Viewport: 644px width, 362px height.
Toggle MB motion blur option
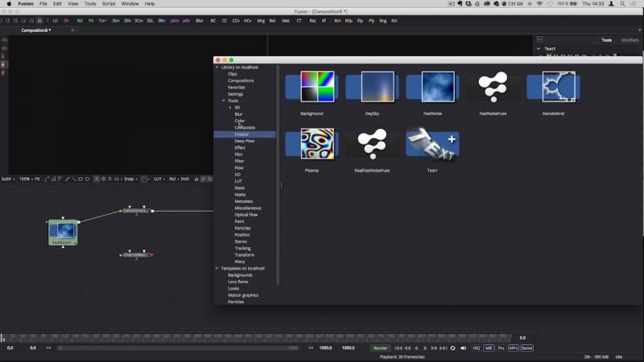(x=489, y=348)
